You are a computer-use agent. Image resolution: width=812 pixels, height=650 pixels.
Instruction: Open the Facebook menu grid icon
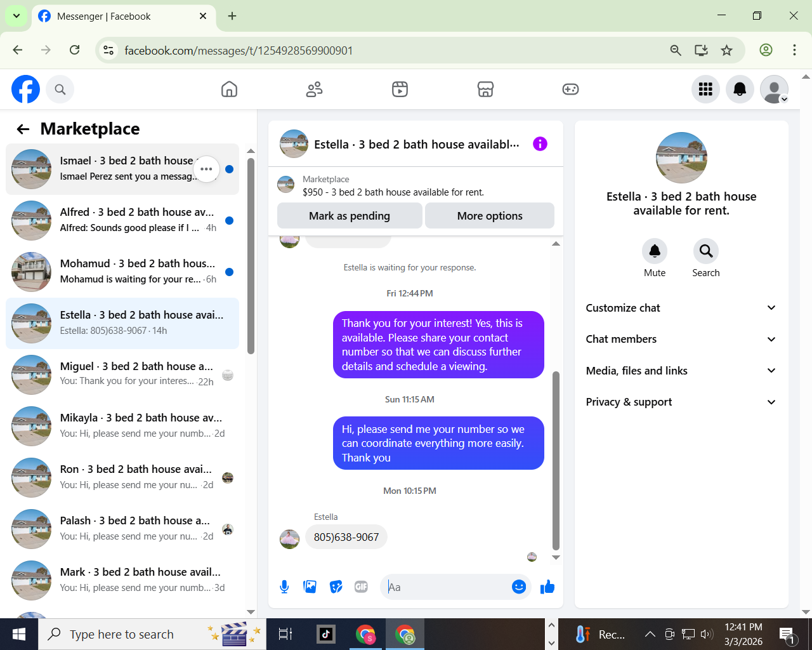tap(705, 90)
